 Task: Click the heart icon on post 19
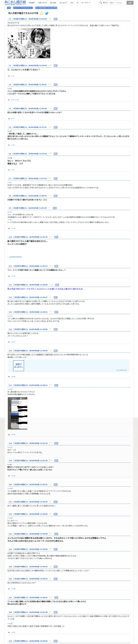click(x=50, y=460)
